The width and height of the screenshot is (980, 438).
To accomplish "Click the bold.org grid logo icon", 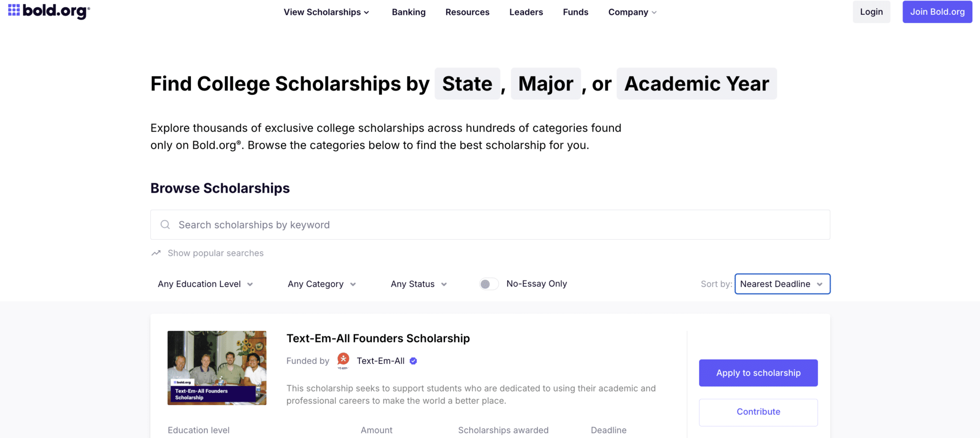I will [13, 11].
